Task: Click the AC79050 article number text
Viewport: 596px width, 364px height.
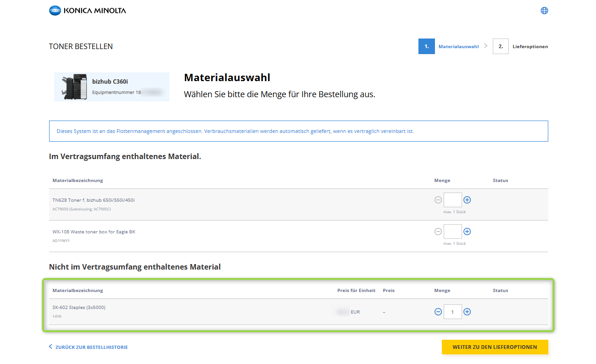Action: [82, 209]
